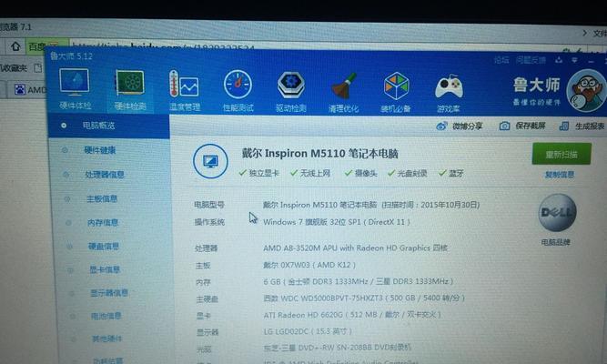Open 驱动检测 driver detection icon
The image size is (607, 364).
click(x=291, y=91)
